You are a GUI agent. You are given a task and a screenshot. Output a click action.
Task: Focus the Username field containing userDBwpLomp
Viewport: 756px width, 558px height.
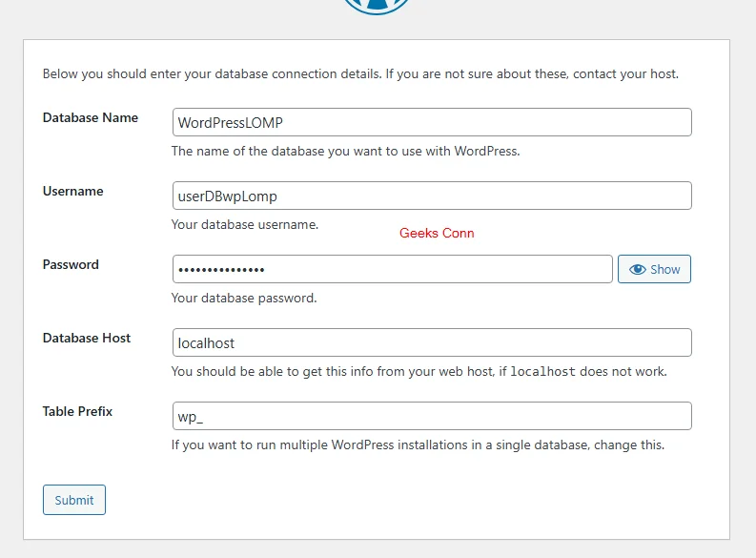click(432, 196)
